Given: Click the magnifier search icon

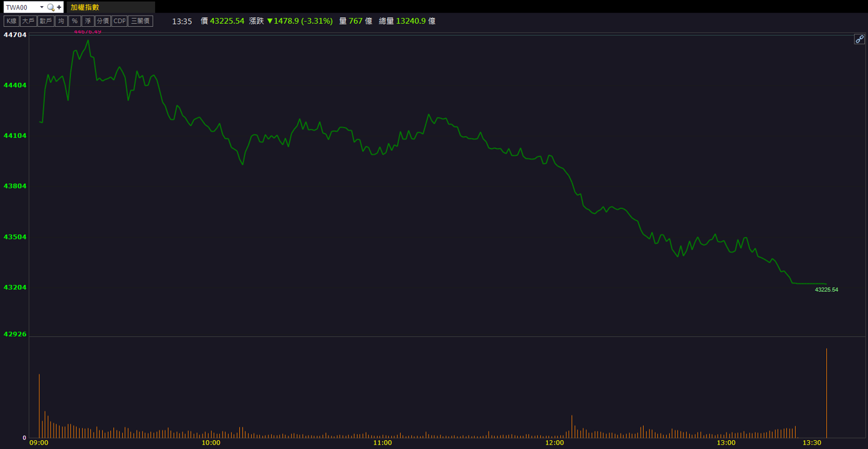Looking at the screenshot, I should click(x=51, y=7).
